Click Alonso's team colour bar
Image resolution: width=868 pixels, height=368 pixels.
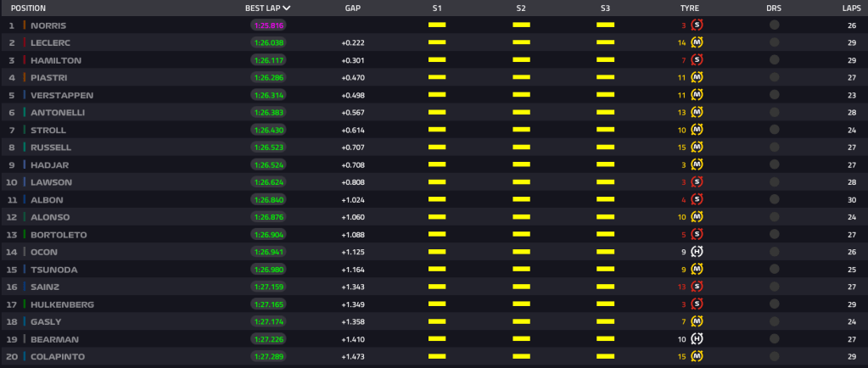25,217
